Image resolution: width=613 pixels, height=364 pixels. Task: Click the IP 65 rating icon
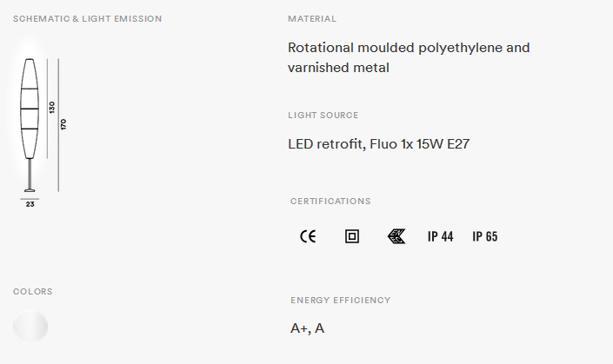click(485, 236)
